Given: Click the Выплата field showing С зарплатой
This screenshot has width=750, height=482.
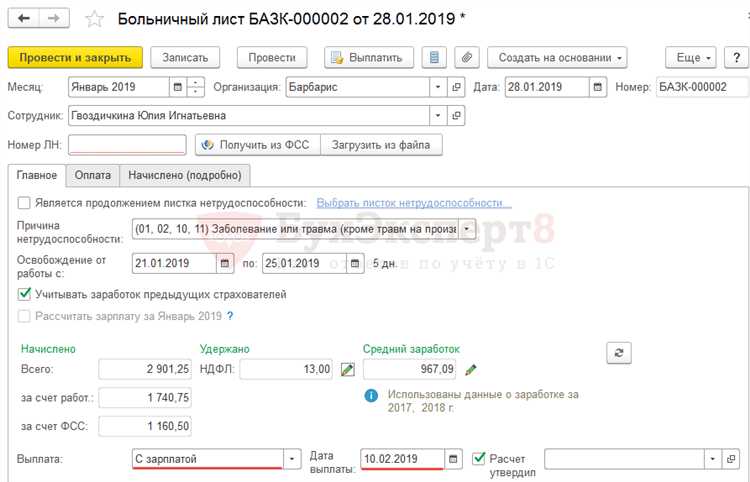Looking at the screenshot, I should 208,460.
